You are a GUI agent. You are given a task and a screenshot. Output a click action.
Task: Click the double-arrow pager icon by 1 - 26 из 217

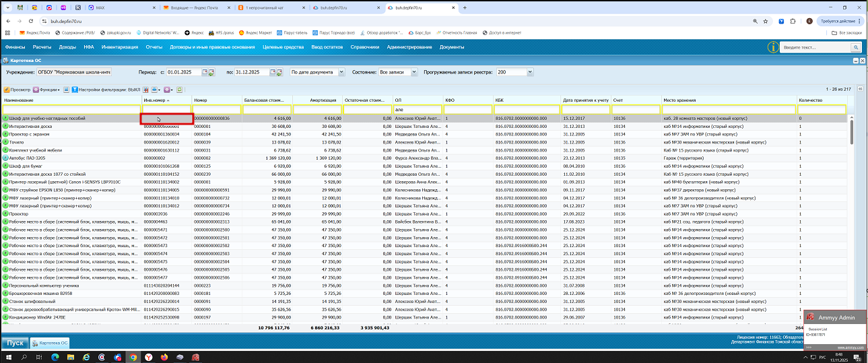click(861, 90)
